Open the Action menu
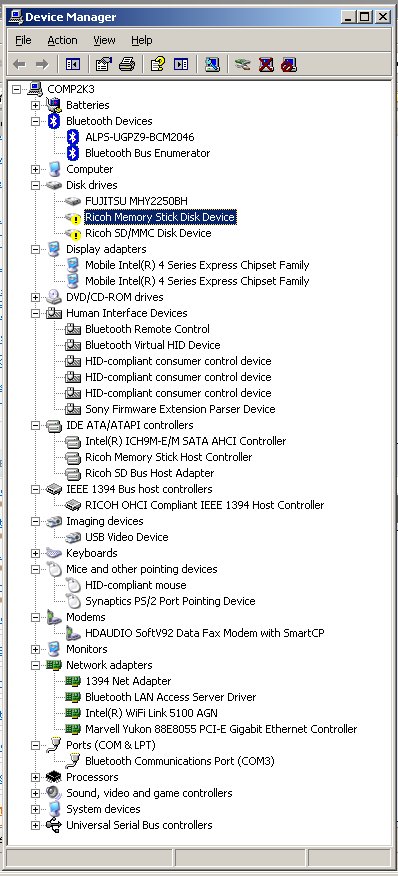The width and height of the screenshot is (398, 876). 62,40
